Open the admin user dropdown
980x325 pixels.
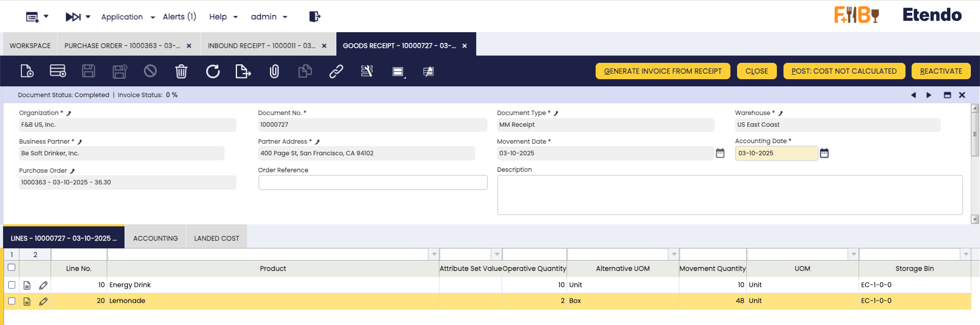click(x=269, y=17)
